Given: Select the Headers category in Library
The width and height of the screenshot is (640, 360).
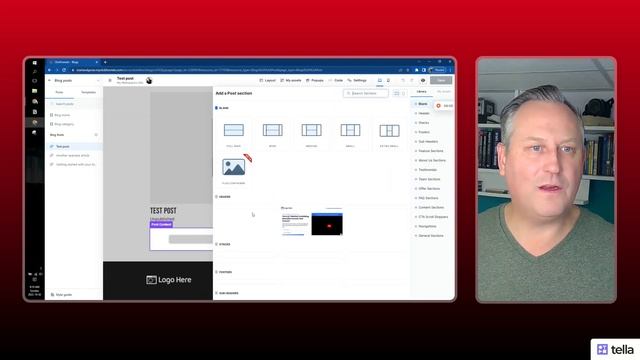Looking at the screenshot, I should click(x=424, y=113).
